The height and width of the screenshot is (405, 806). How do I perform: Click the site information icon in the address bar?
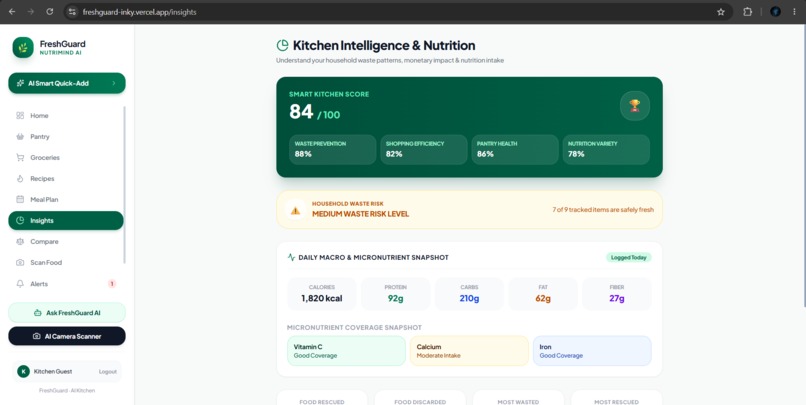click(x=73, y=12)
